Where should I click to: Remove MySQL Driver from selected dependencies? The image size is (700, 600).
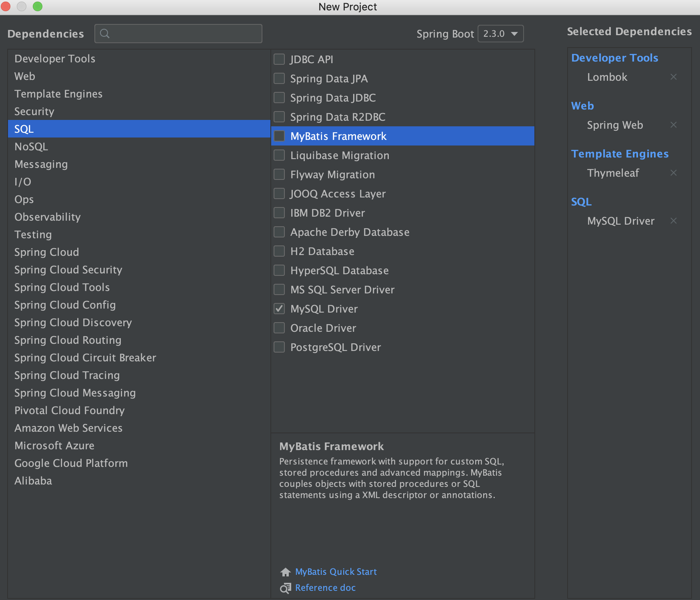[674, 221]
